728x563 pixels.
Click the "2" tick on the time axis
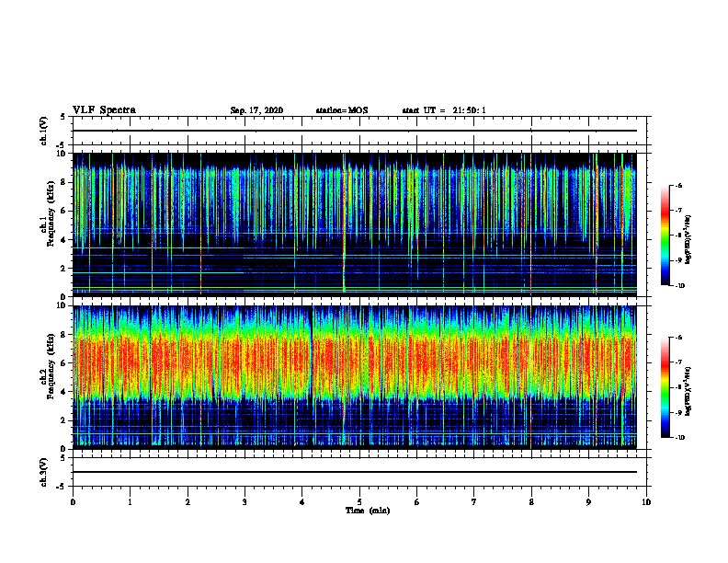188,502
